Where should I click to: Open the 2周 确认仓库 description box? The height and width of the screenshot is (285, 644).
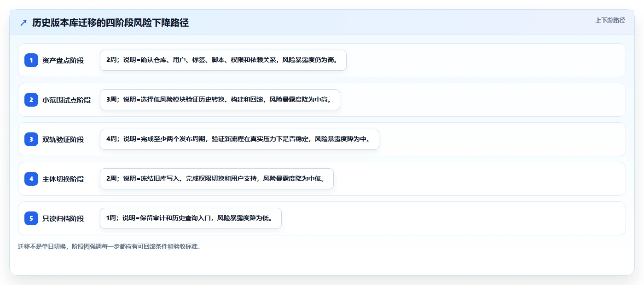click(x=223, y=60)
